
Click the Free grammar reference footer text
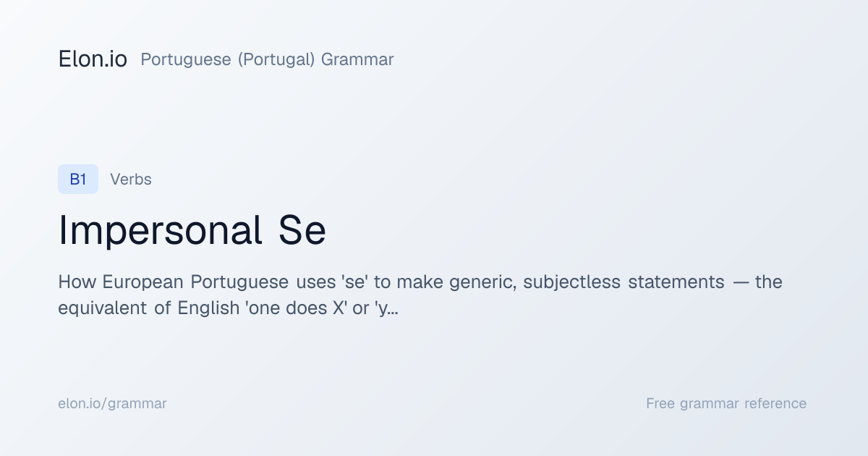726,403
